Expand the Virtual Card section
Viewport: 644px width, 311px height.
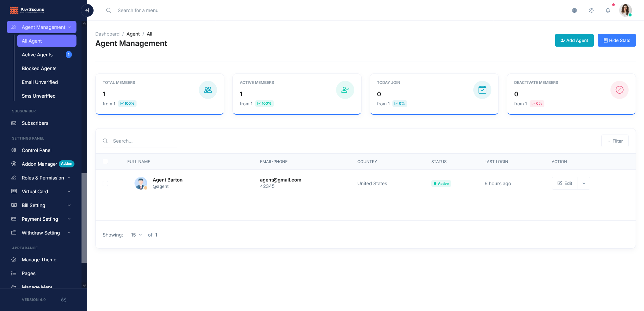35,191
